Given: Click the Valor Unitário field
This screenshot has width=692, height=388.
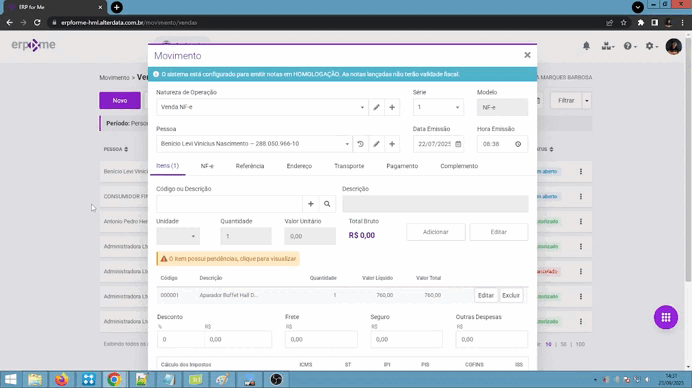Looking at the screenshot, I should pos(310,236).
